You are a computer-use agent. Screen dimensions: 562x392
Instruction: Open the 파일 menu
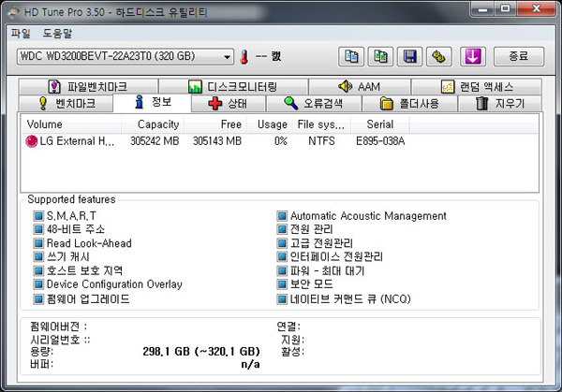[21, 34]
